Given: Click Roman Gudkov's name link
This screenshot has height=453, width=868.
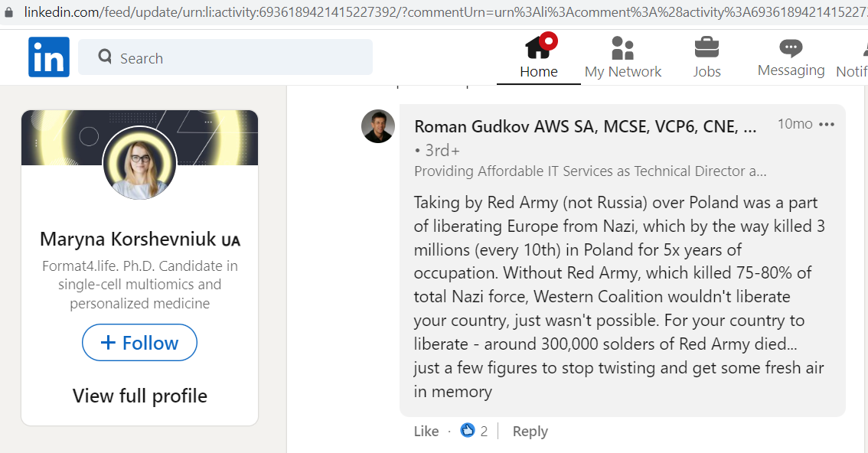Looking at the screenshot, I should tap(585, 127).
